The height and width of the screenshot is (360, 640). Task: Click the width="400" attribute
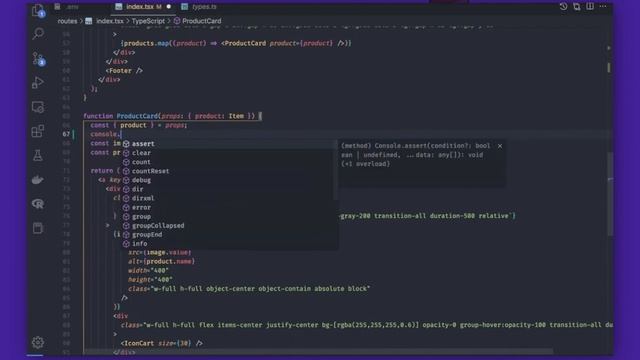[x=148, y=270]
